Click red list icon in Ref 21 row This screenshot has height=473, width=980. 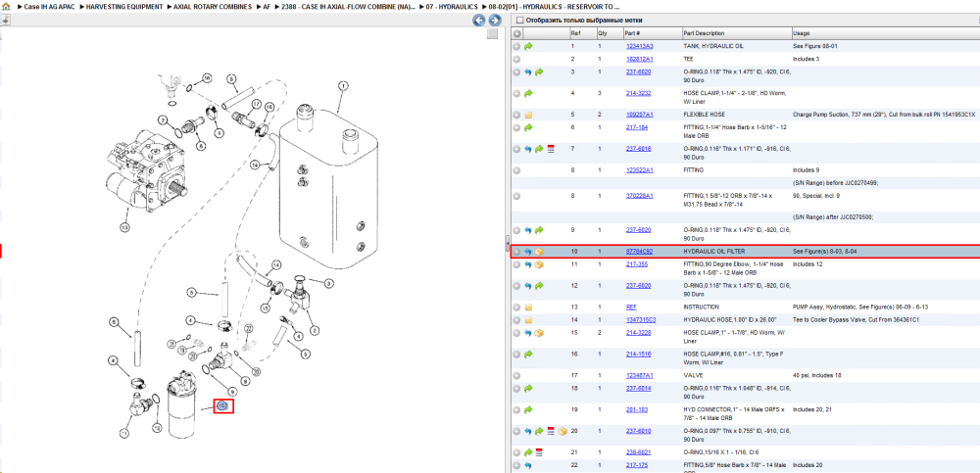pos(539,452)
